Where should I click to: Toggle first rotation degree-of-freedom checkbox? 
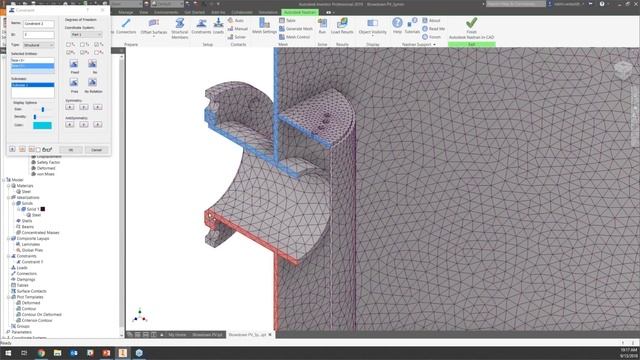pos(68,52)
